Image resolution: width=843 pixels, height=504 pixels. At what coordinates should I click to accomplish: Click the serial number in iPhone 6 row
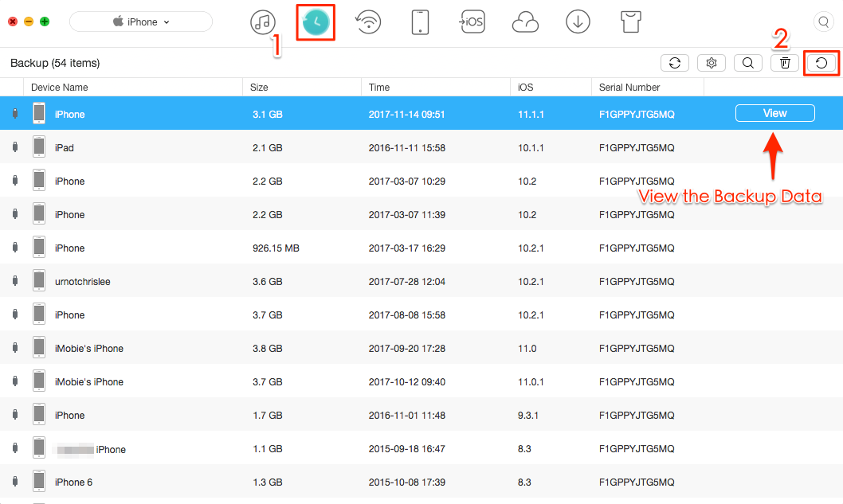pos(637,482)
